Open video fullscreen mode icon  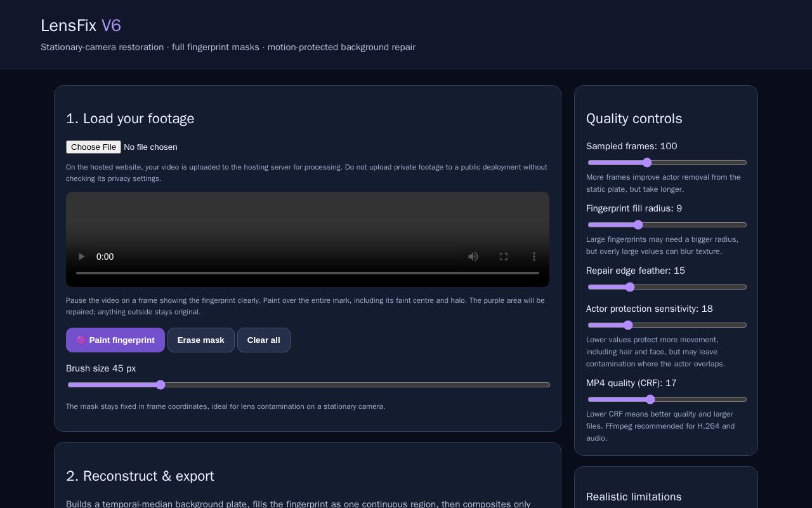[x=504, y=257]
